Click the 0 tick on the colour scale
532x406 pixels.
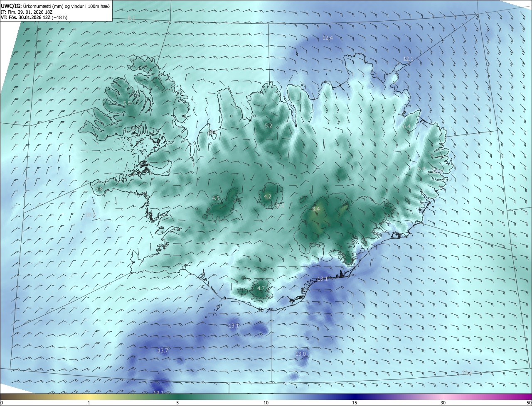coord(2,403)
